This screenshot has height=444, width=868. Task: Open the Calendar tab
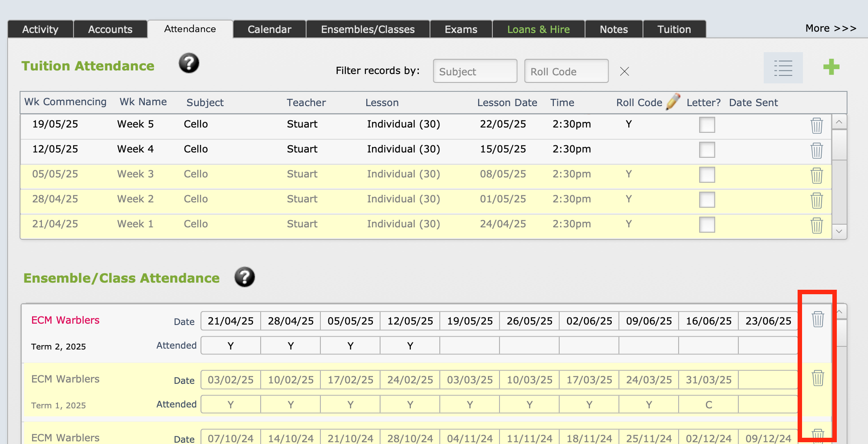pos(270,29)
